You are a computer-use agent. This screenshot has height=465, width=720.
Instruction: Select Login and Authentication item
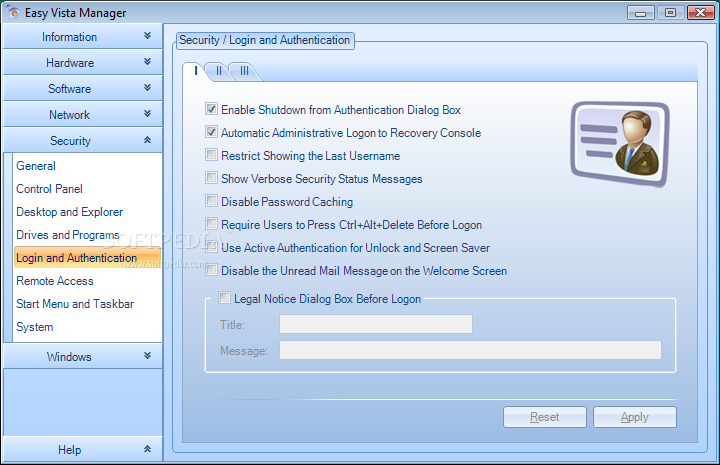coord(87,258)
